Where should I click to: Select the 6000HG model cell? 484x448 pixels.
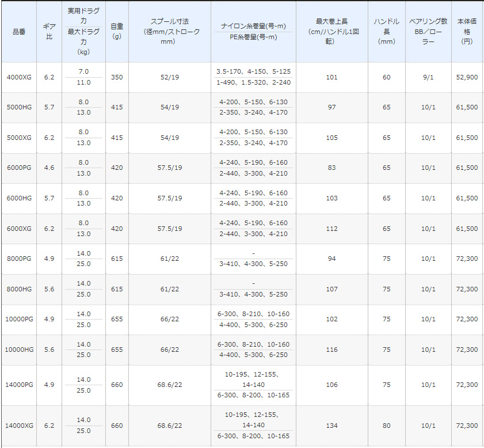[19, 198]
